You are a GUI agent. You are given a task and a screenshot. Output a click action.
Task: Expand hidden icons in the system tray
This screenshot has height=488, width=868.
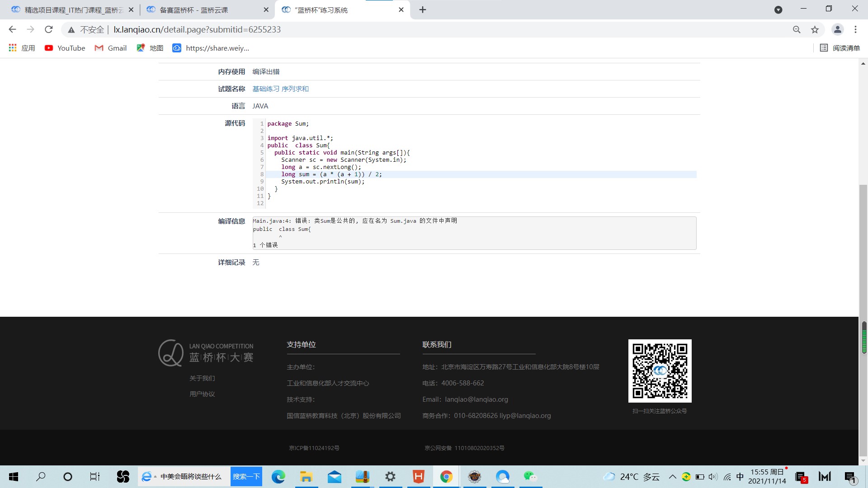pyautogui.click(x=672, y=477)
